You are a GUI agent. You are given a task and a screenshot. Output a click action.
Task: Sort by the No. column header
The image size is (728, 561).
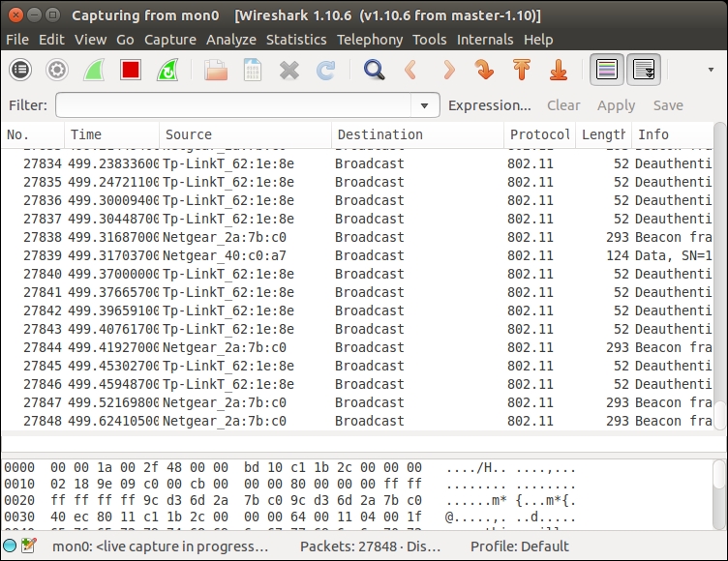click(33, 134)
